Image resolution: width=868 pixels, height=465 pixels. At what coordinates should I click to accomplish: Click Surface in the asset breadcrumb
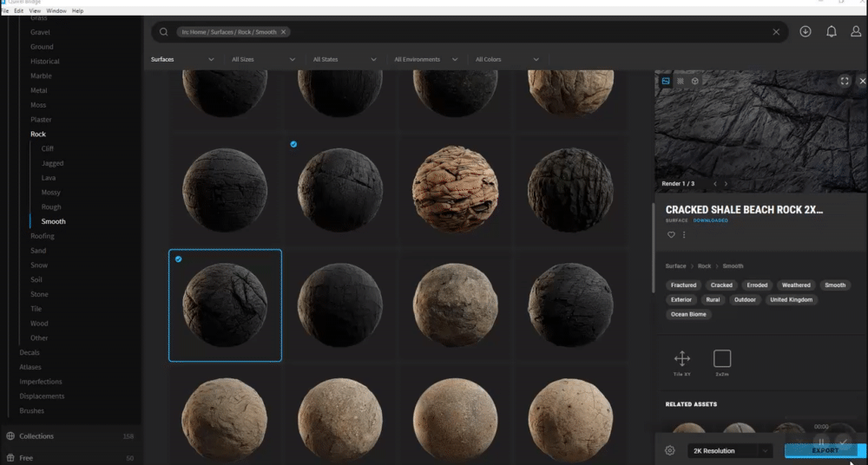(675, 266)
